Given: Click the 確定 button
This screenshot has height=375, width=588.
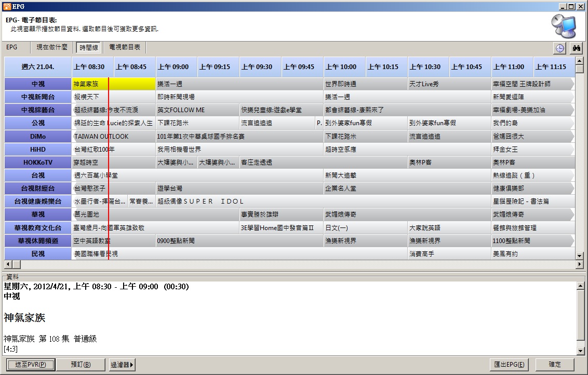Looking at the screenshot, I should click(x=555, y=365).
